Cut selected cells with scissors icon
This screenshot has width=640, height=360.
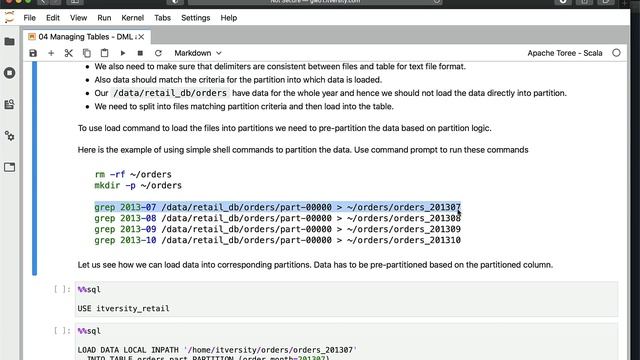click(x=69, y=53)
